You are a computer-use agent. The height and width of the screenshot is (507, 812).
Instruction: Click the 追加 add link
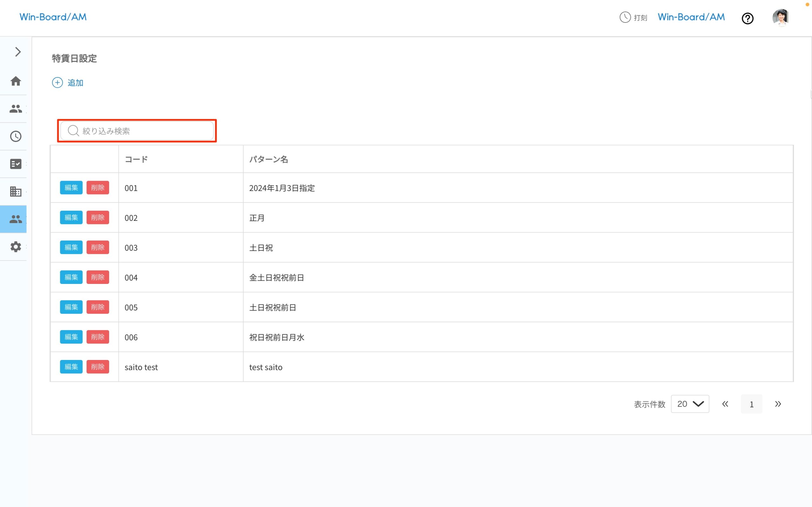coord(68,82)
